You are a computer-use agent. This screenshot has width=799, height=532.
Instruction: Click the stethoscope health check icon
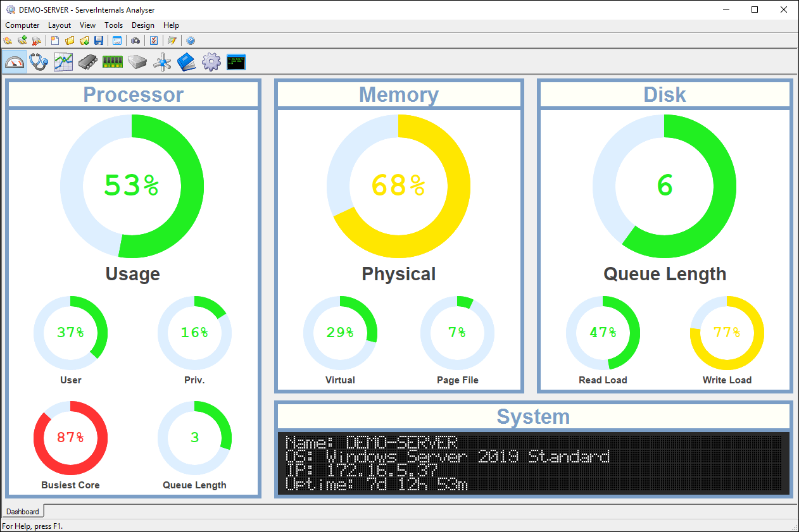tap(39, 62)
